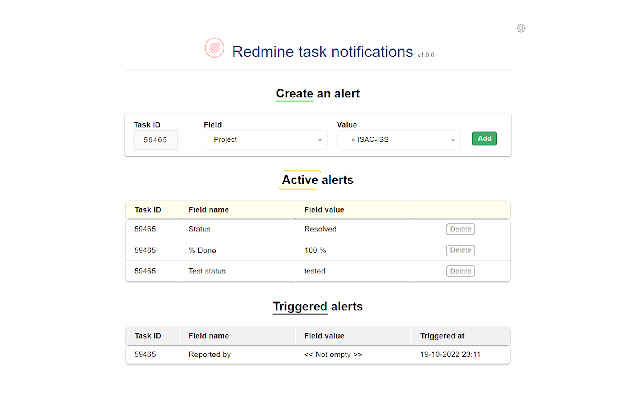Click 'Field value' header in Active alerts
The height and width of the screenshot is (400, 640).
(324, 210)
